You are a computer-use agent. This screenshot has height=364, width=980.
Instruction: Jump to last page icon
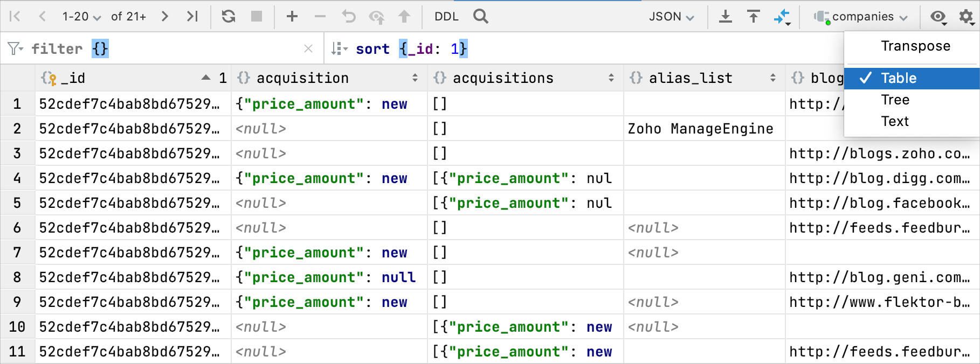coord(192,16)
